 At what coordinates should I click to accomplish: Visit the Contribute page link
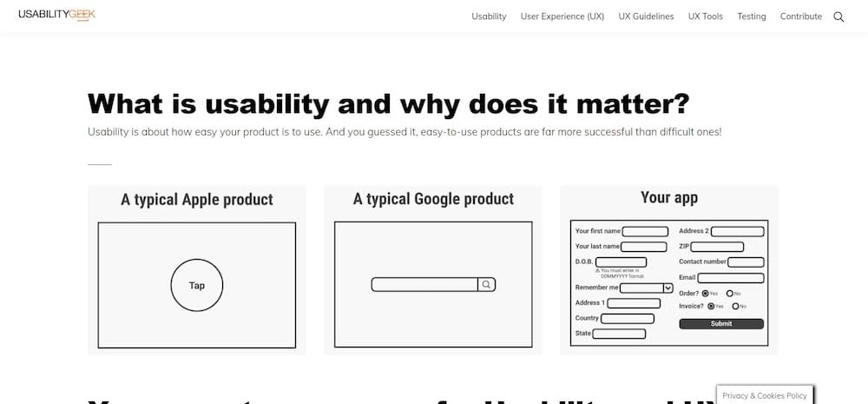pos(801,17)
